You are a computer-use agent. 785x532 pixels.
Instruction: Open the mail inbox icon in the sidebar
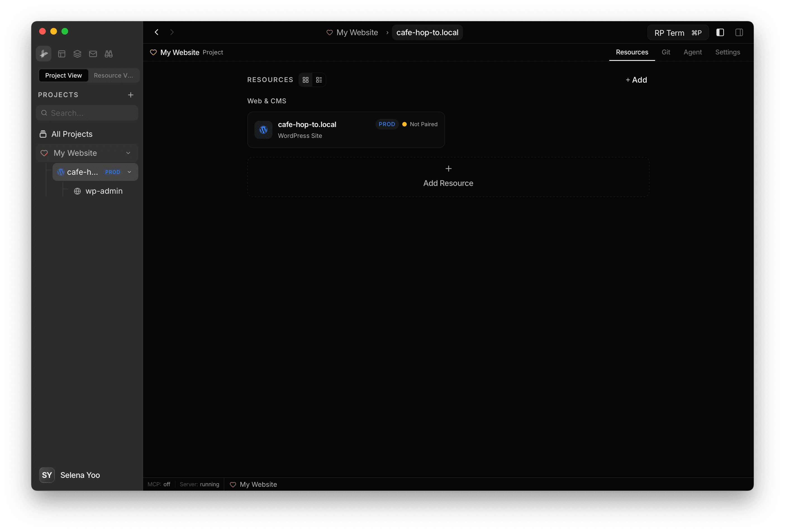[x=93, y=54]
